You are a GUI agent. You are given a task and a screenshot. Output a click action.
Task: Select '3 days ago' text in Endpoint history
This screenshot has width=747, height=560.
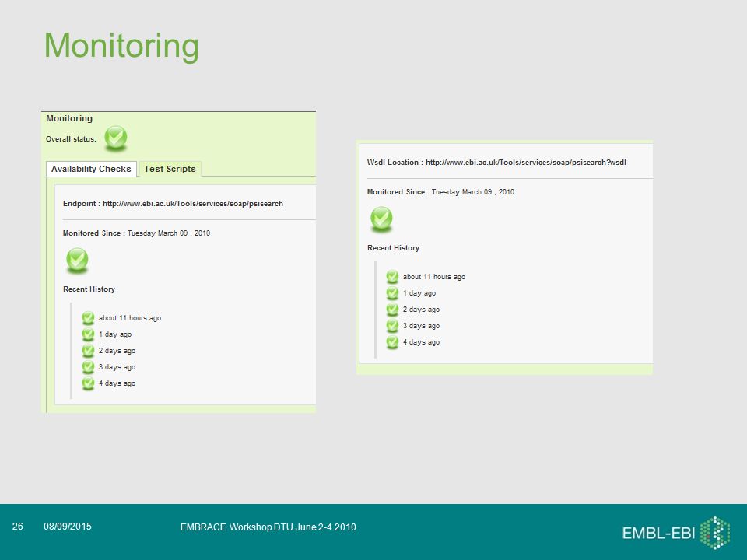click(x=117, y=367)
